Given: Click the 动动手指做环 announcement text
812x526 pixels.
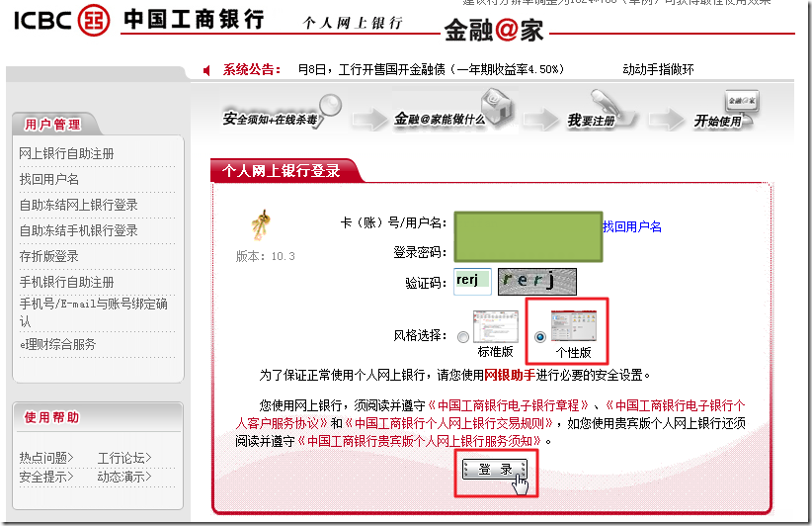Looking at the screenshot, I should (658, 69).
